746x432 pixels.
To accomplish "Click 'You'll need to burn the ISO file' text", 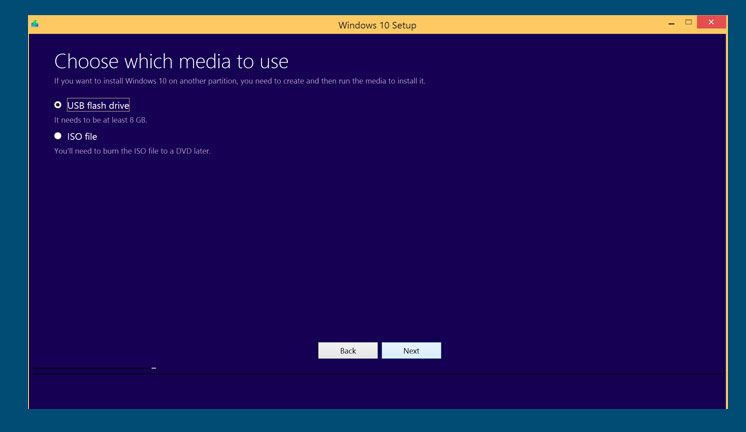I will tap(132, 151).
